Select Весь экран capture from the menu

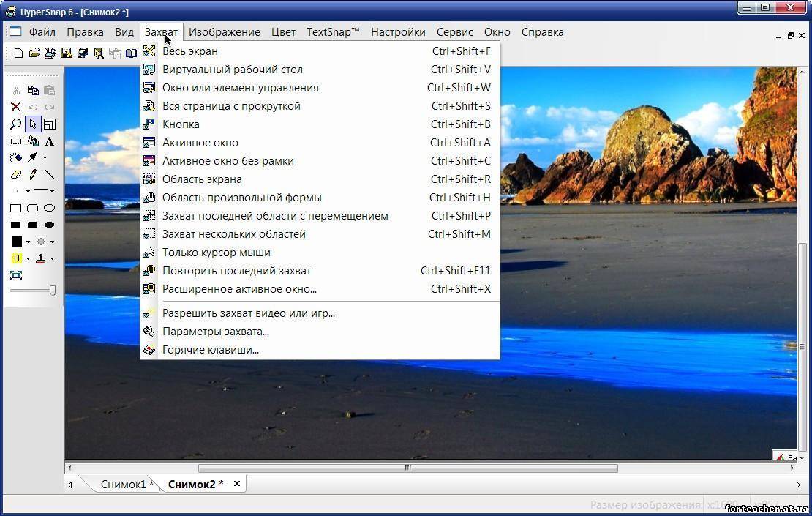click(x=190, y=51)
